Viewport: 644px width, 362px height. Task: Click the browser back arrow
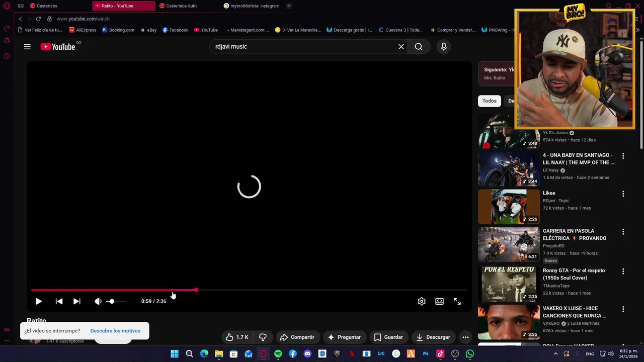coord(20,19)
